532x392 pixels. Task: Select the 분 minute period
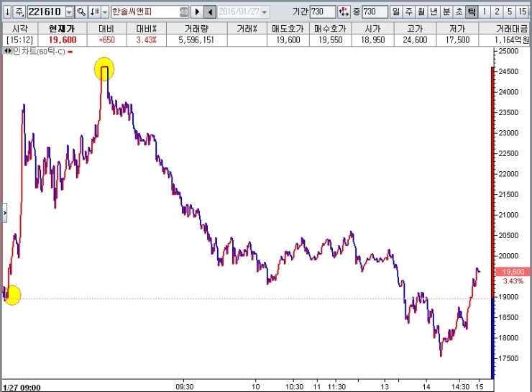click(446, 12)
